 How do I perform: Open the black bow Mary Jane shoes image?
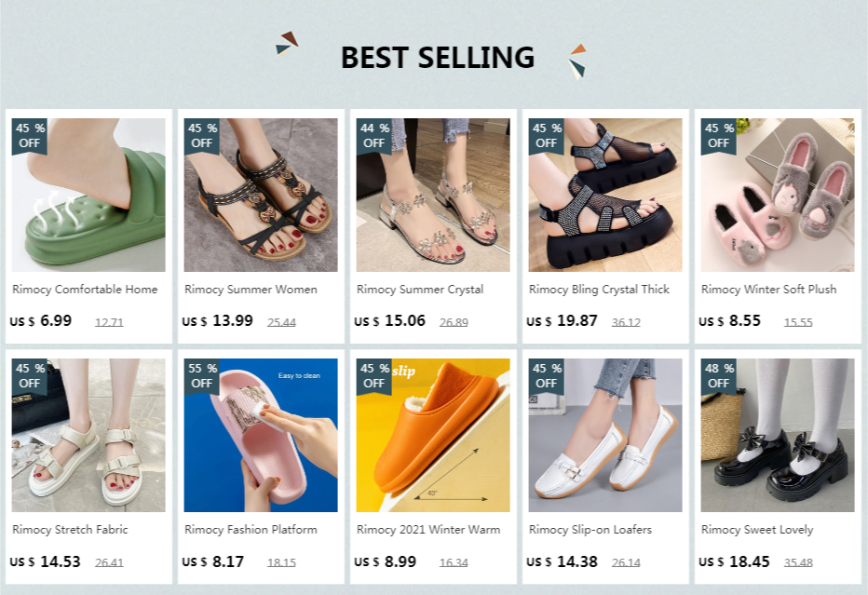[x=778, y=436]
